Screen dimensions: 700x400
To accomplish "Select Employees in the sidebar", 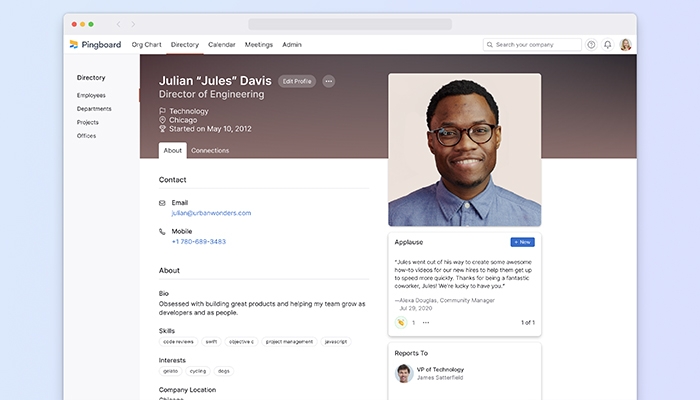I will click(x=91, y=95).
